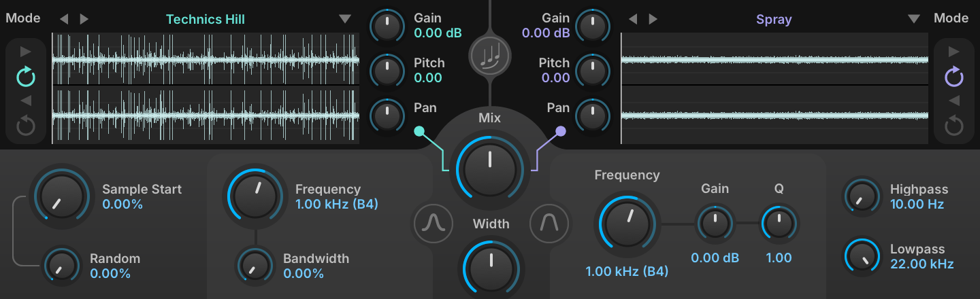This screenshot has height=299, width=980.
Task: Click the Q value 1.00
Action: (779, 258)
